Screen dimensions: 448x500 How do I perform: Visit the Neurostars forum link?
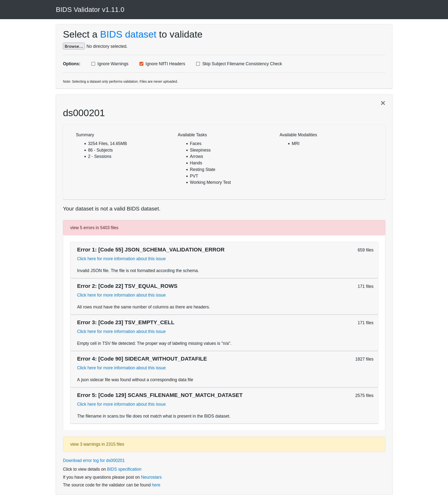coord(151,477)
